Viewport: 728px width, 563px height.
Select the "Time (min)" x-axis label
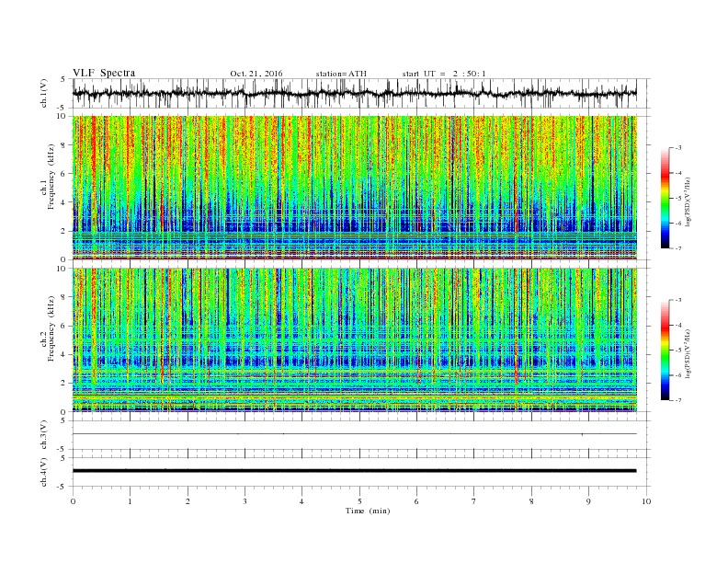368,511
